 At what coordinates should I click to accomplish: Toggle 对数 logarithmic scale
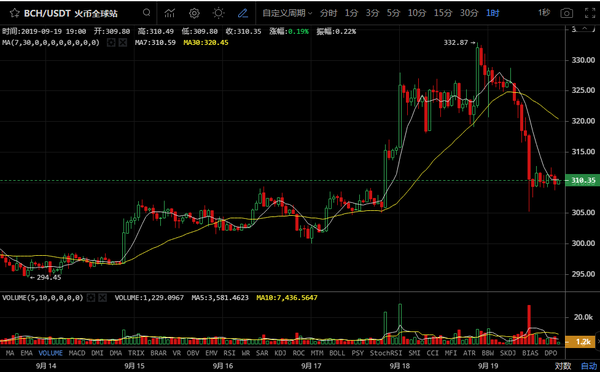click(563, 366)
